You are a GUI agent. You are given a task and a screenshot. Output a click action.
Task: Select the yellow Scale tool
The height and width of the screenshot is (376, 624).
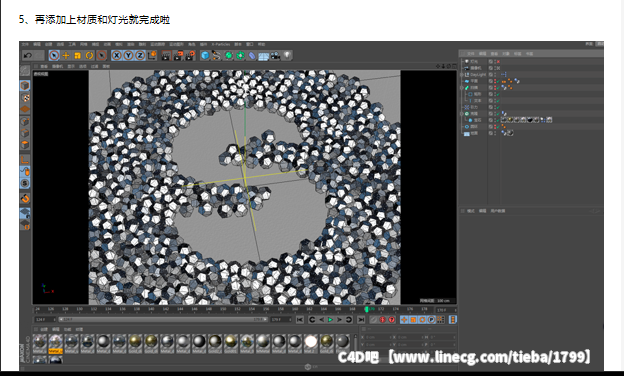point(78,56)
